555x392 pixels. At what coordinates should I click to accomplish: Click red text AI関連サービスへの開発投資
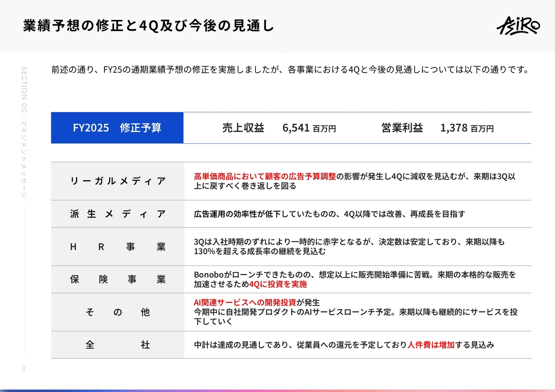coord(245,302)
